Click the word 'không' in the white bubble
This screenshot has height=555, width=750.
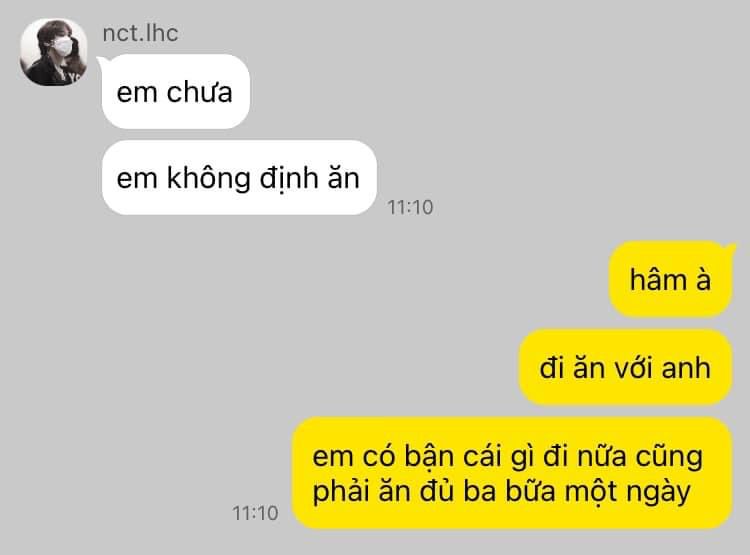[x=209, y=178]
